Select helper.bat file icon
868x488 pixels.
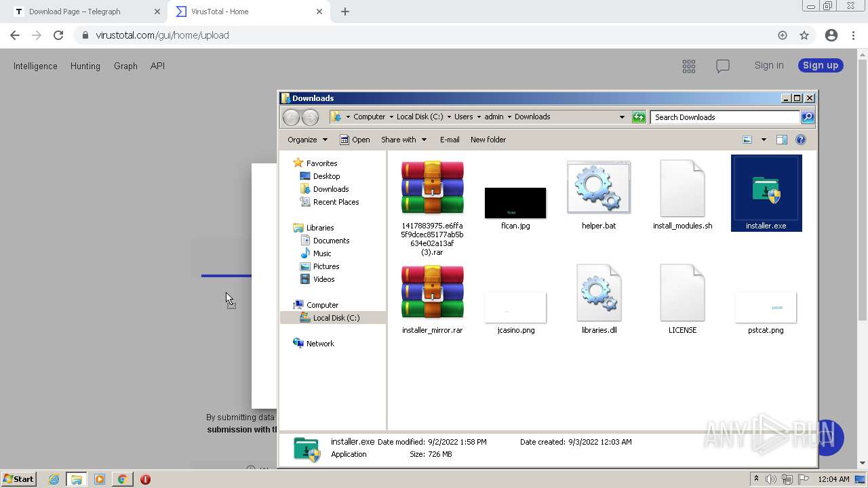(599, 188)
